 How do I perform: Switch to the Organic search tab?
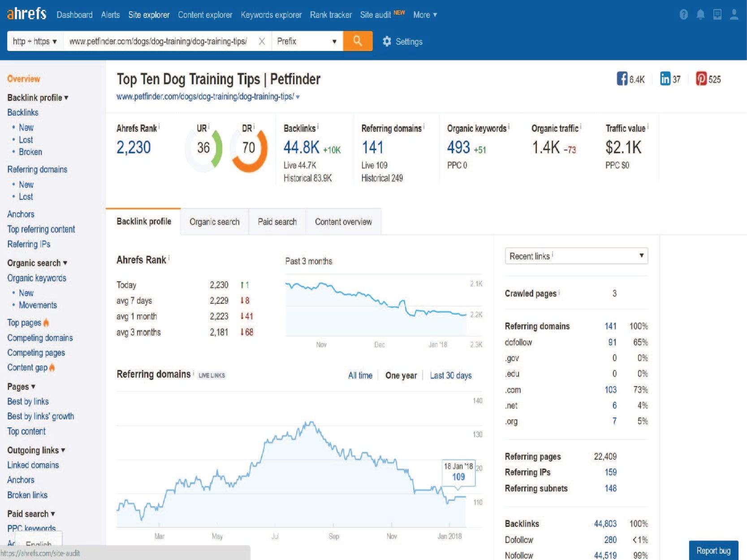click(214, 222)
